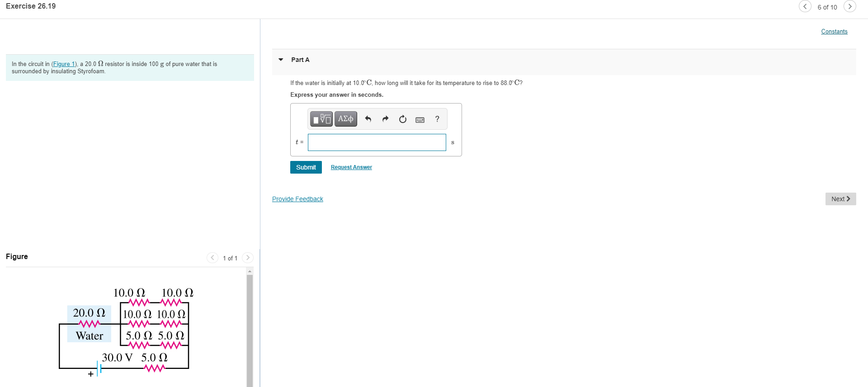Open the Provide Feedback link
Viewport: 868px width, 387px height.
click(297, 199)
